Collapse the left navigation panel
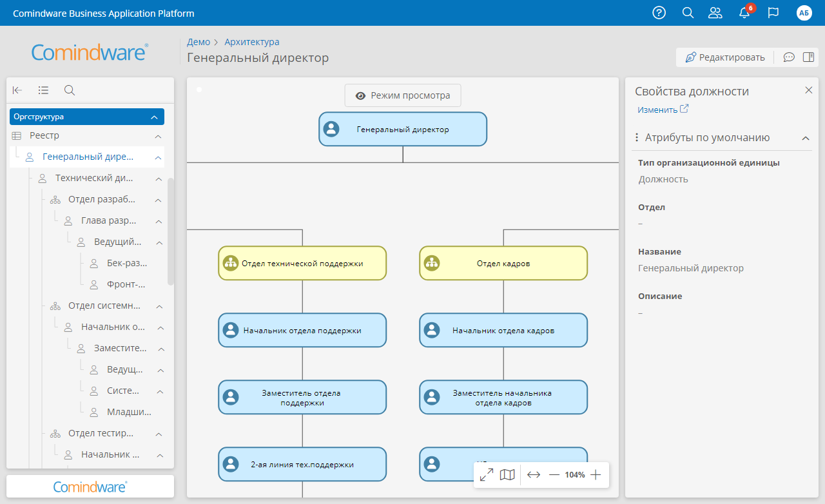The image size is (825, 504). 17,90
